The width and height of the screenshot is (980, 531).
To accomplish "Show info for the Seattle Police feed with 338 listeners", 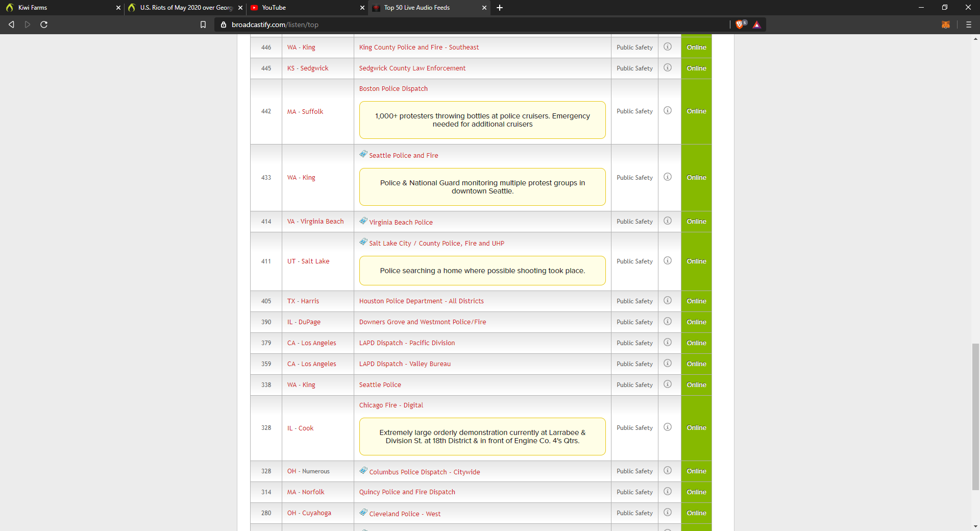I will 668,384.
